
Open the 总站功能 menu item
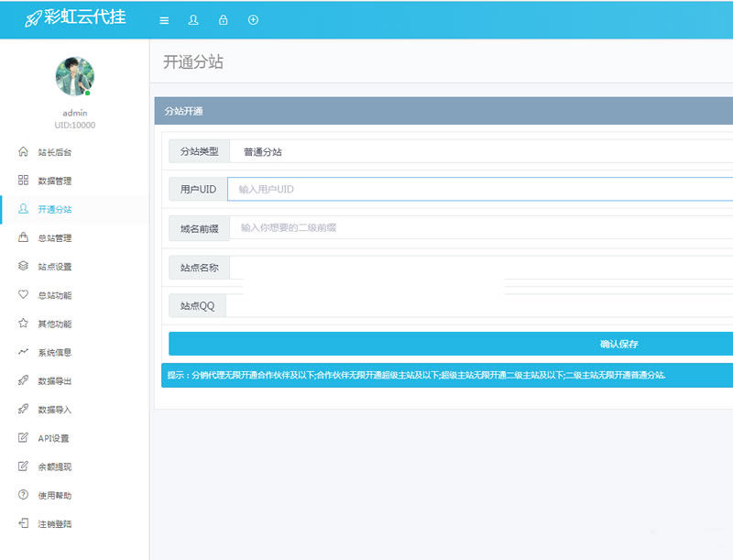[75, 295]
